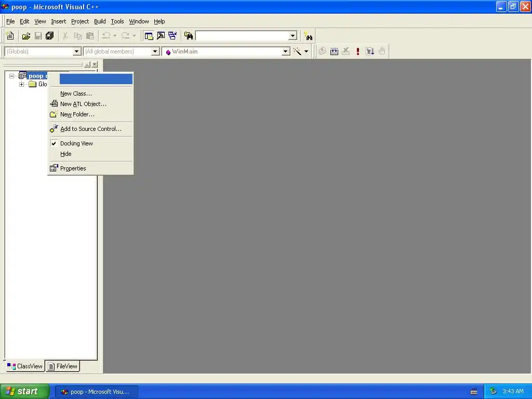
Task: Click poop - Microsoft Visu... taskbar button
Action: point(96,392)
